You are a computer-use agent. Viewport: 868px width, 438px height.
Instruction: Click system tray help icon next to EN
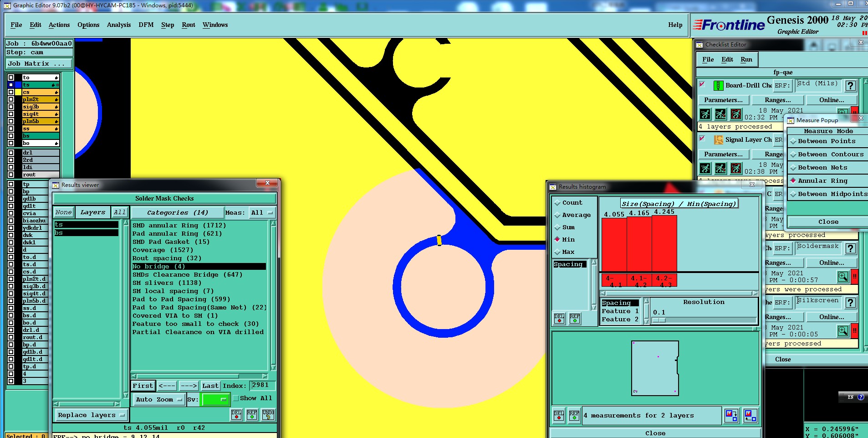click(x=861, y=397)
